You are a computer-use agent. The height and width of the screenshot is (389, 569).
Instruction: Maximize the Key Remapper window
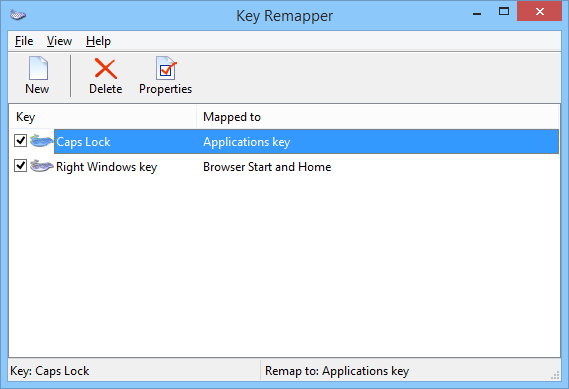click(504, 11)
